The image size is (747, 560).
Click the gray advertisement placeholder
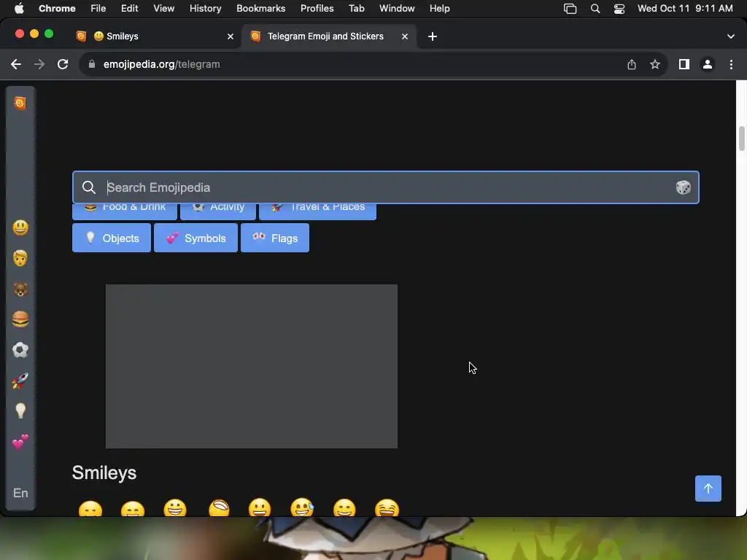(x=252, y=366)
